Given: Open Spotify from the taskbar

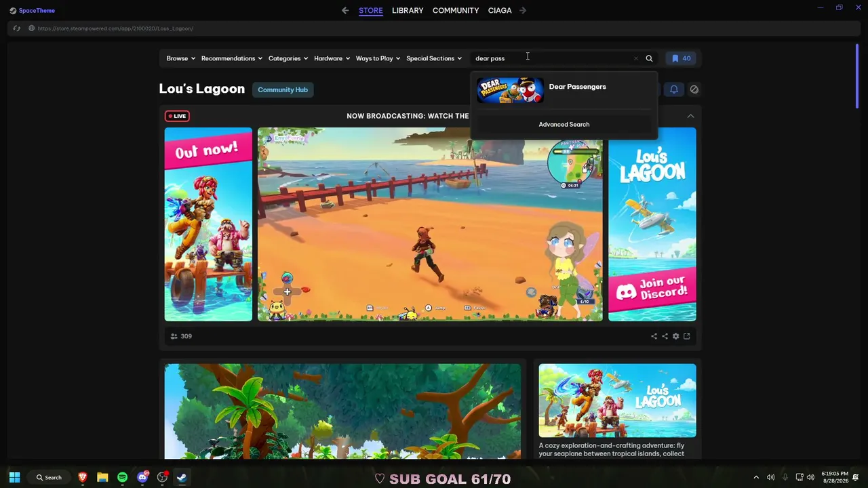Looking at the screenshot, I should click(x=122, y=477).
